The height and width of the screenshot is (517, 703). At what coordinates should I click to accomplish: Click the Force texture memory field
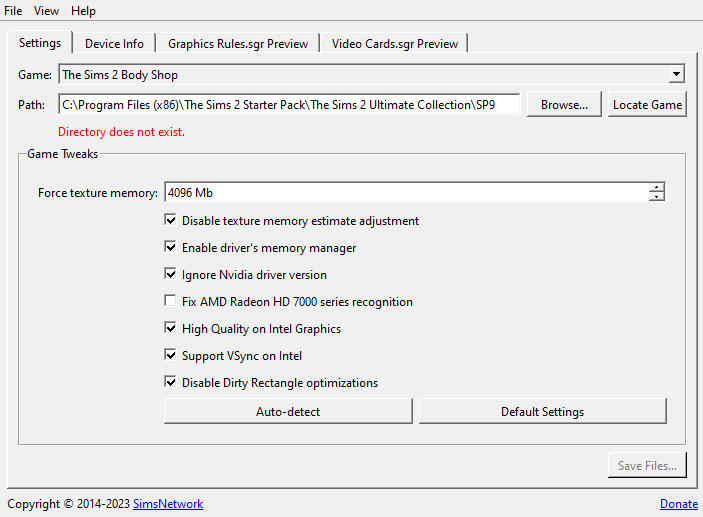tap(405, 192)
